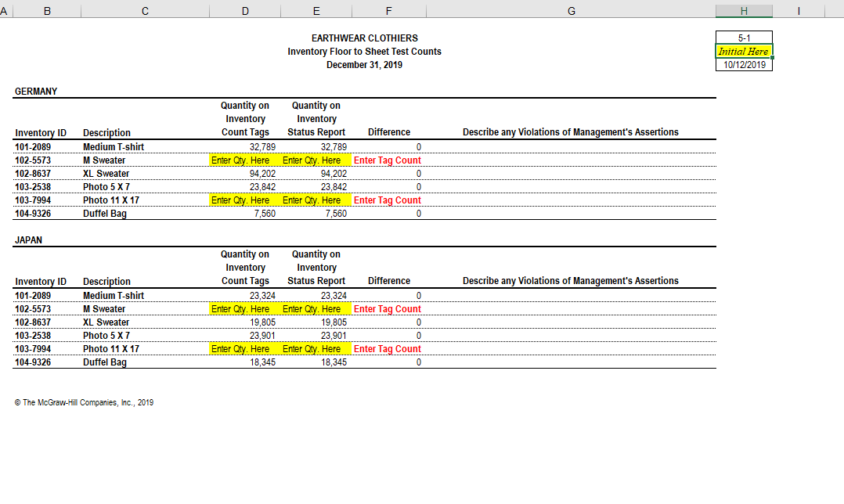Click the yellow "Initial Here" cell

pyautogui.click(x=744, y=51)
